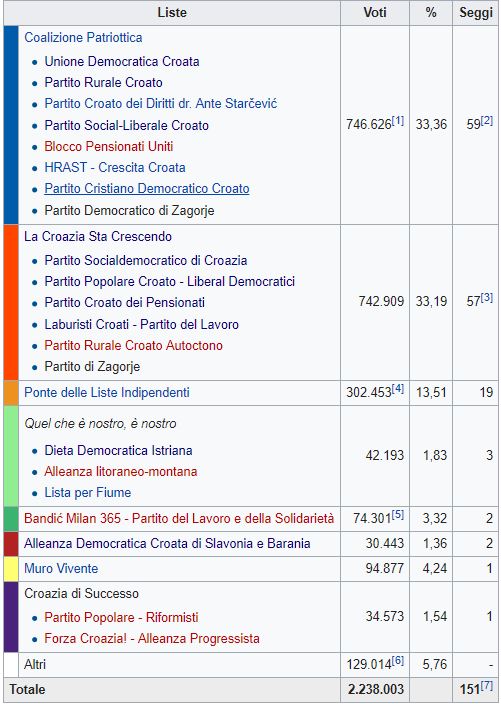Screen dimensions: 501x704
Task: Click the vote count 34.573
Action: (385, 616)
